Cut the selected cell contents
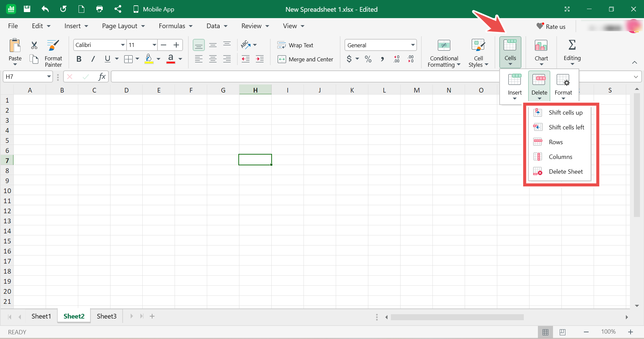The height and width of the screenshot is (339, 644). coord(34,45)
